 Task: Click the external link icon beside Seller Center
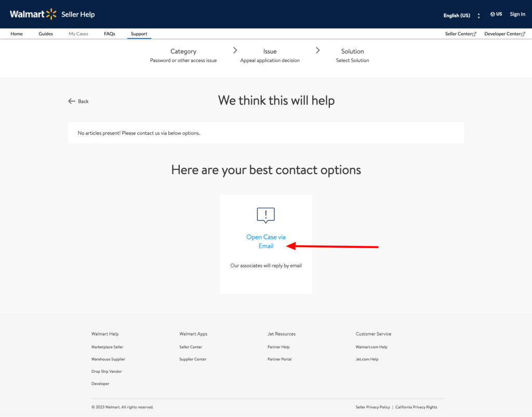tap(475, 33)
